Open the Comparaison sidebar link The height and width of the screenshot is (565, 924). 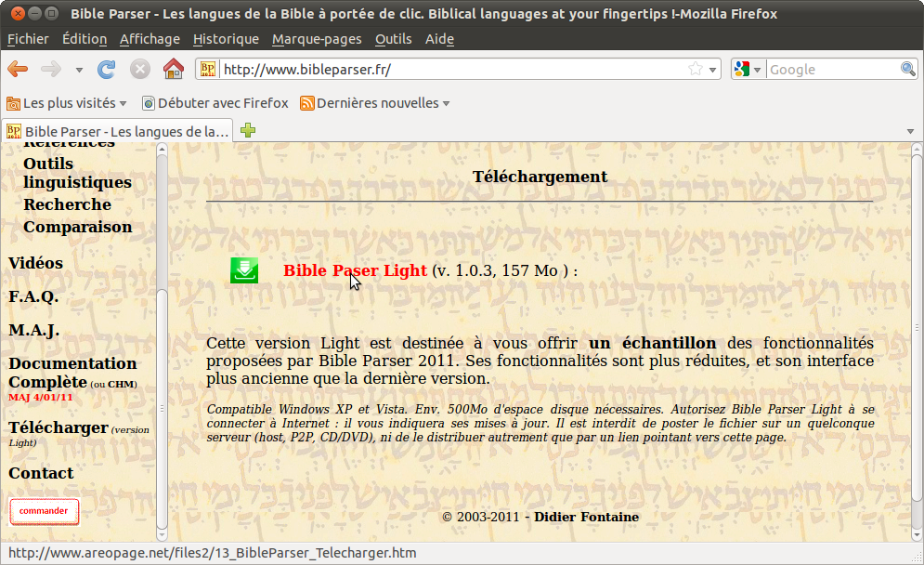click(x=77, y=227)
